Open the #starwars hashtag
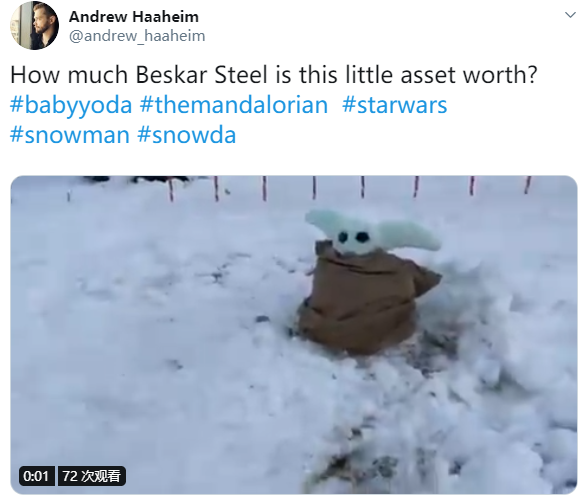 click(x=394, y=105)
